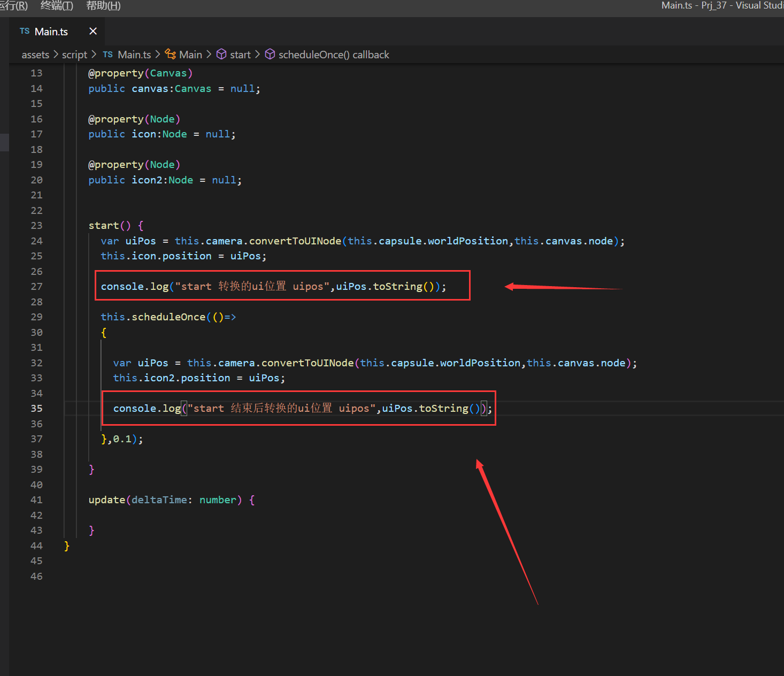Screen dimensions: 784x676
Task: Click the start method cube icon in breadcrumbs
Action: 221,55
